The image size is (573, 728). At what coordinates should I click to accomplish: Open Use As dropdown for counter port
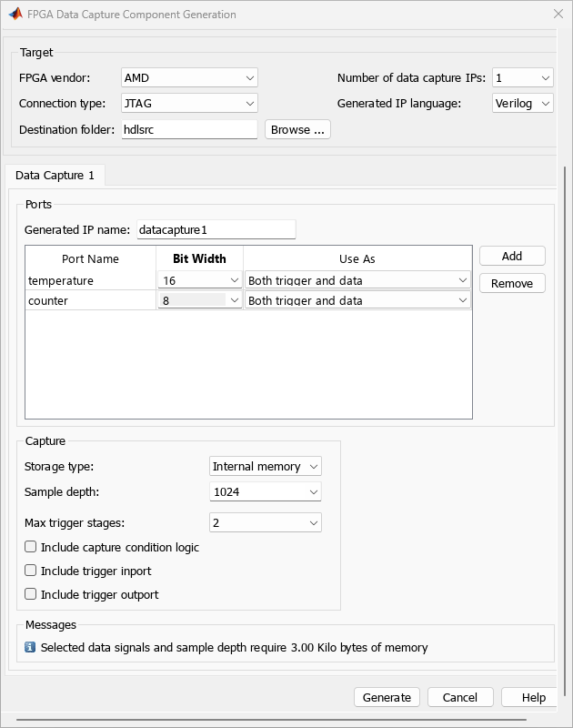357,301
